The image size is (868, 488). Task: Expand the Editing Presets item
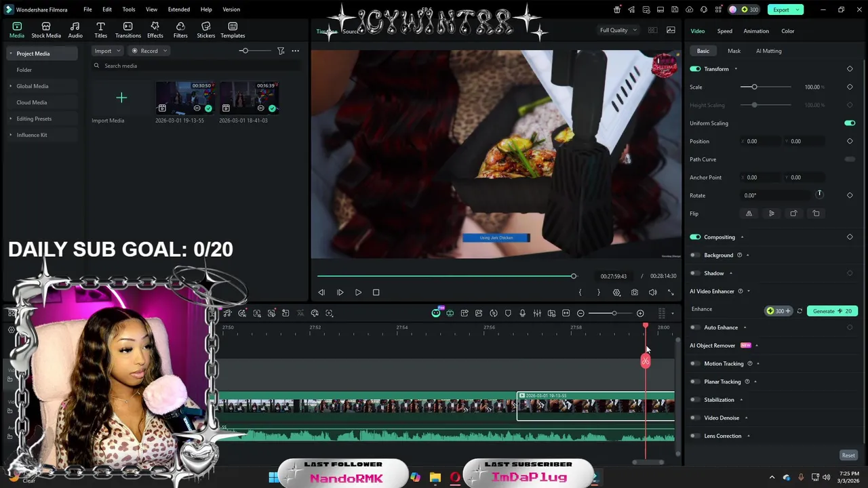coord(10,119)
